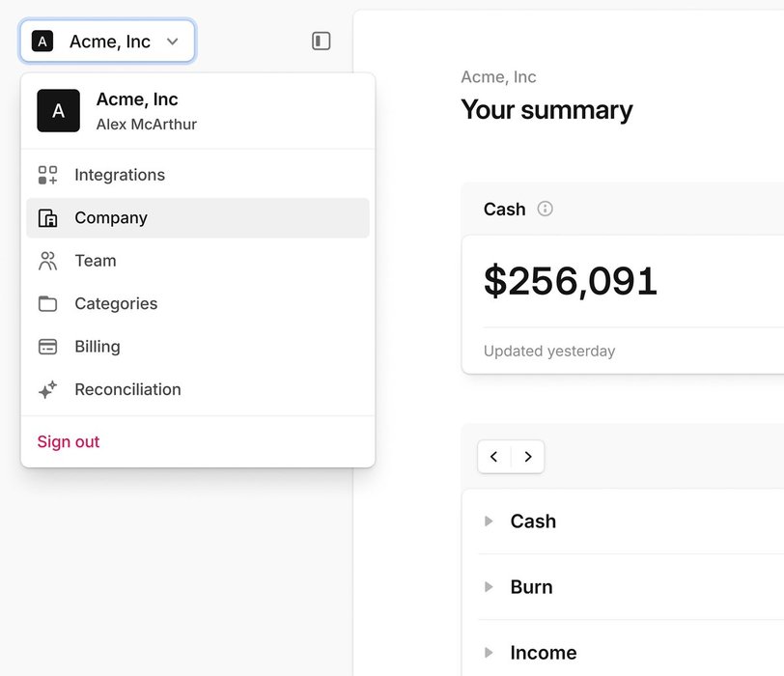Click the Cash info icon
The width and height of the screenshot is (784, 676).
point(546,209)
